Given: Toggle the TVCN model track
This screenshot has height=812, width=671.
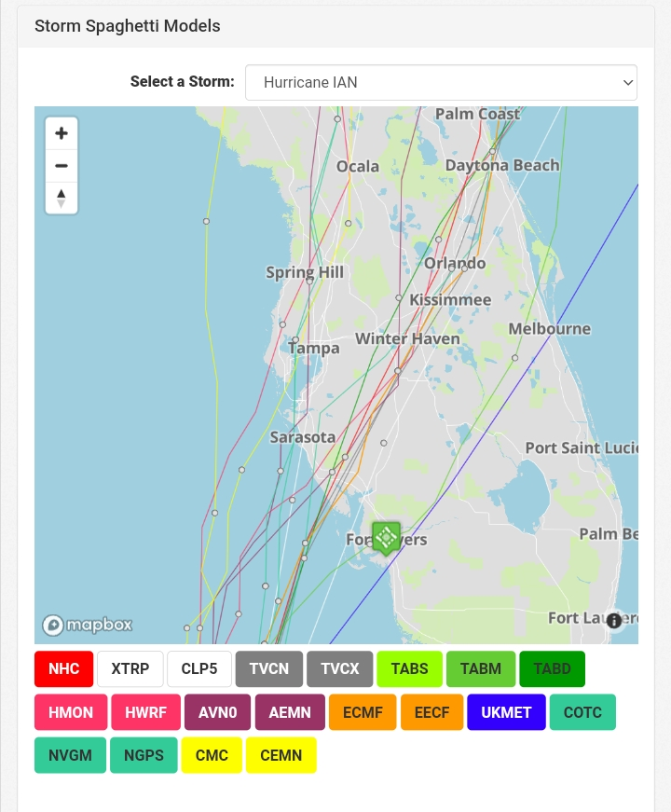Looking at the screenshot, I should pyautogui.click(x=269, y=668).
